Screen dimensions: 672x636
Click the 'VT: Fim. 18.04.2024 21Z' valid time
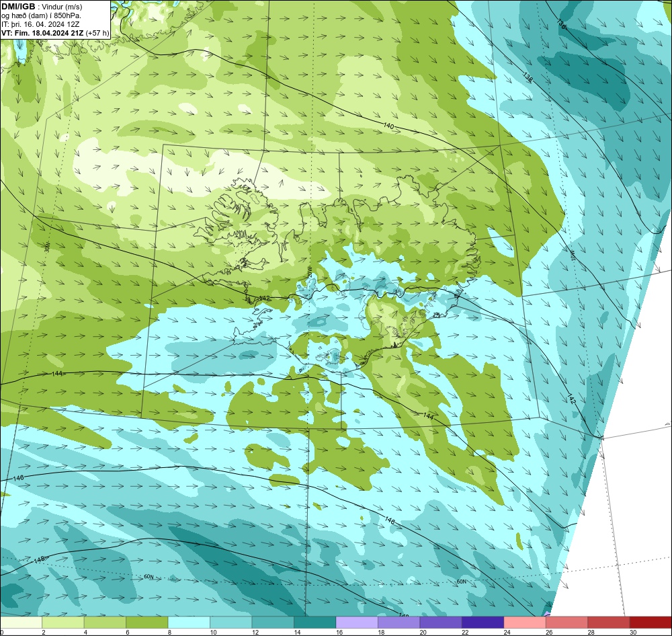click(x=42, y=33)
